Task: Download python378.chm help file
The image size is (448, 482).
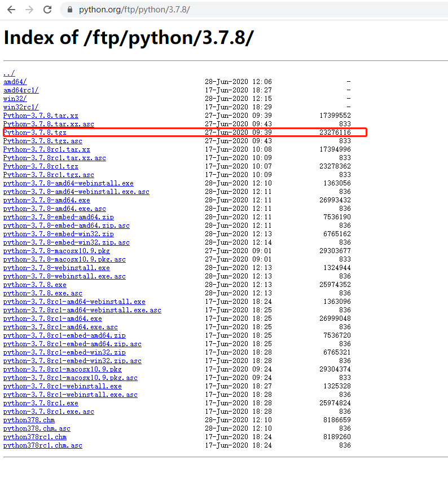Action: click(x=29, y=420)
